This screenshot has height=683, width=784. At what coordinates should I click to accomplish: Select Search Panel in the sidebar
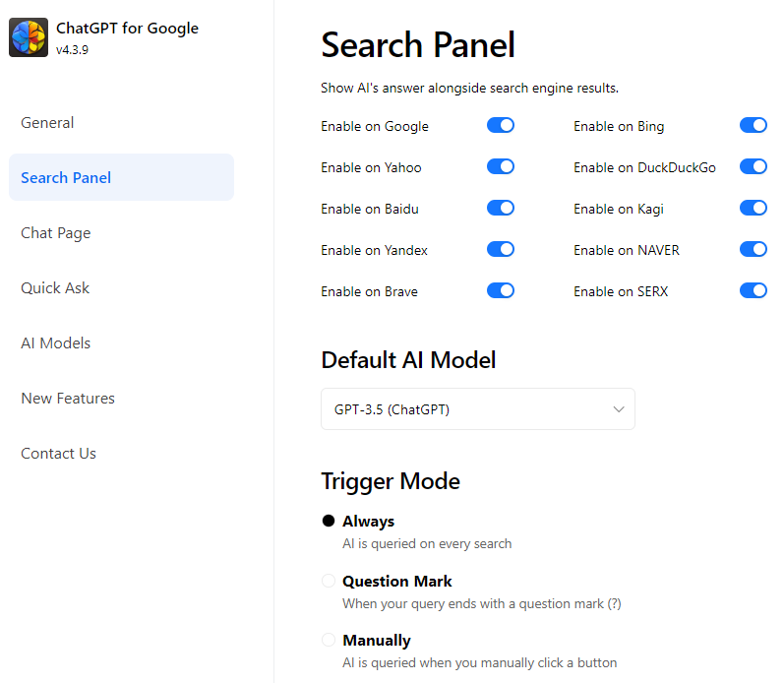pos(122,177)
